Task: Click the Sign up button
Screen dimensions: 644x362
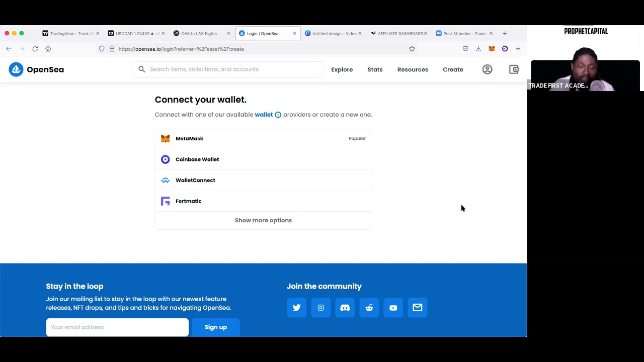Action: pyautogui.click(x=216, y=327)
